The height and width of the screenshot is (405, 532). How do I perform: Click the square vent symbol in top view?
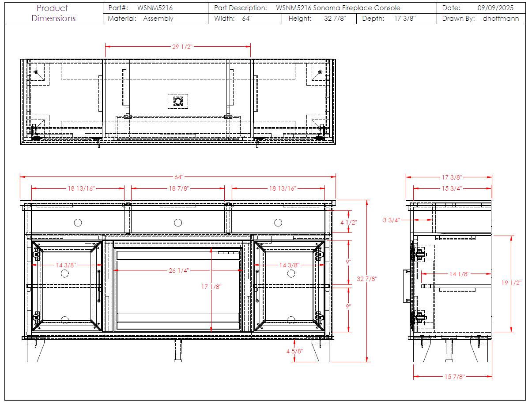coord(178,101)
